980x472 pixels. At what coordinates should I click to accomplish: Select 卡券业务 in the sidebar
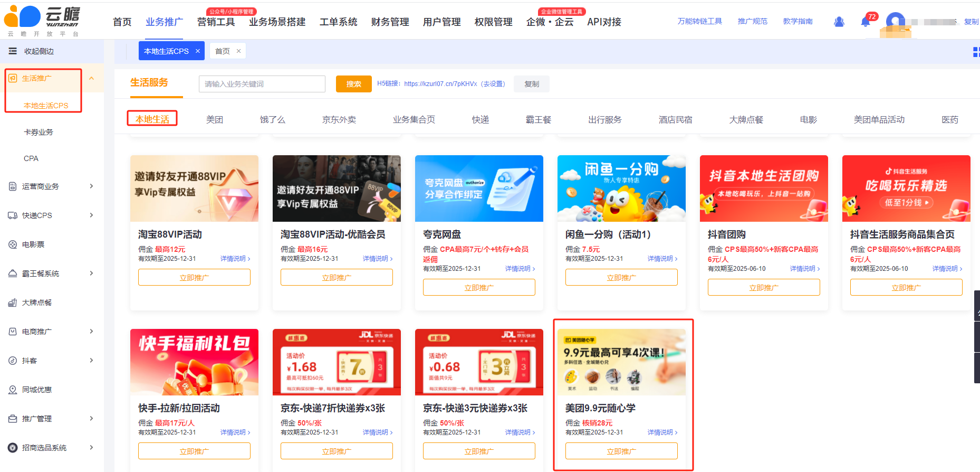(39, 132)
